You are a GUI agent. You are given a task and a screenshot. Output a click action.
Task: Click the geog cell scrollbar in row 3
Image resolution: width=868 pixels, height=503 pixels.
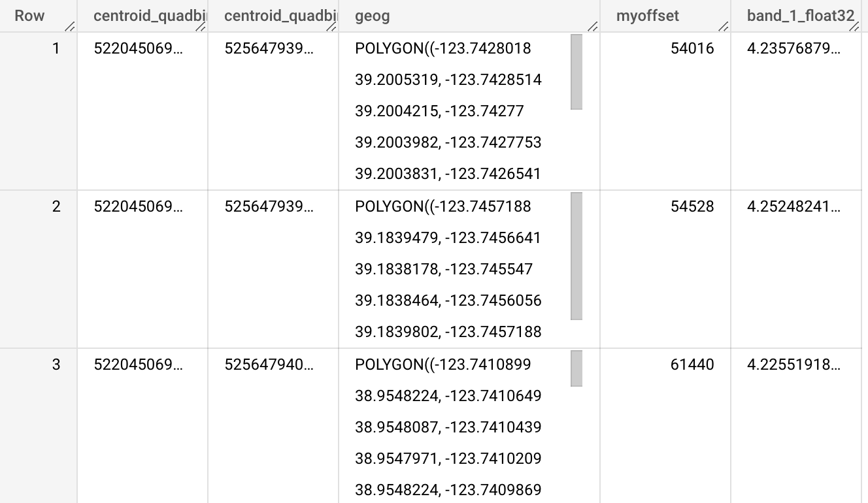point(576,368)
